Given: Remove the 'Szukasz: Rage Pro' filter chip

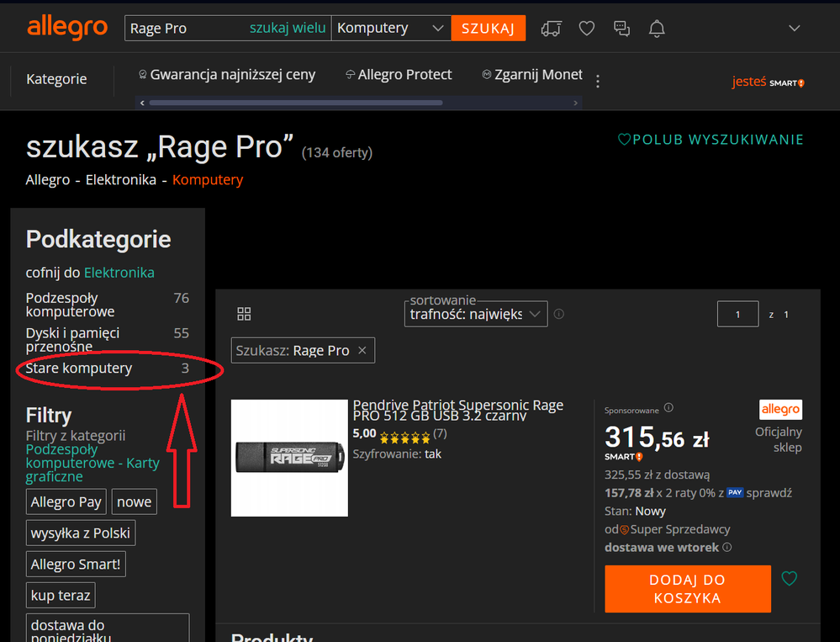Looking at the screenshot, I should 362,351.
